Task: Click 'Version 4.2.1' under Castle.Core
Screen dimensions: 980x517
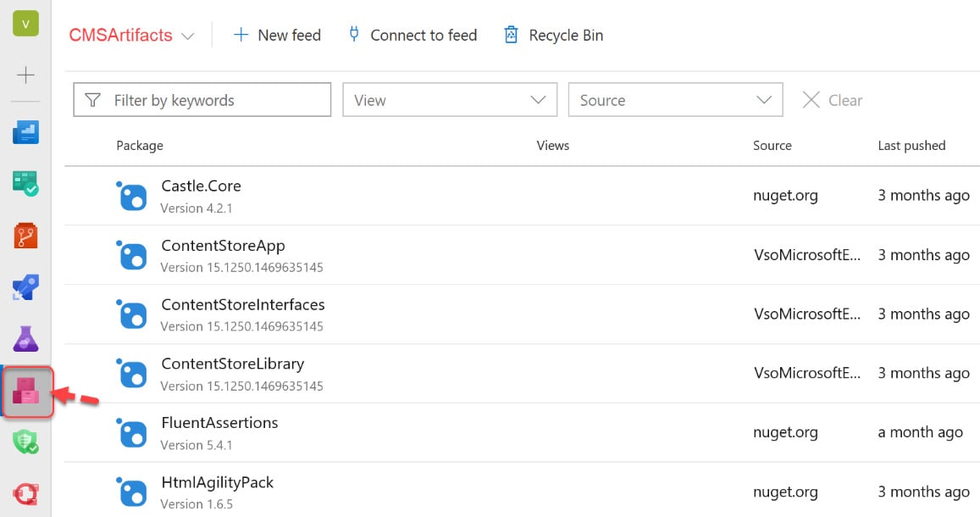Action: (197, 208)
